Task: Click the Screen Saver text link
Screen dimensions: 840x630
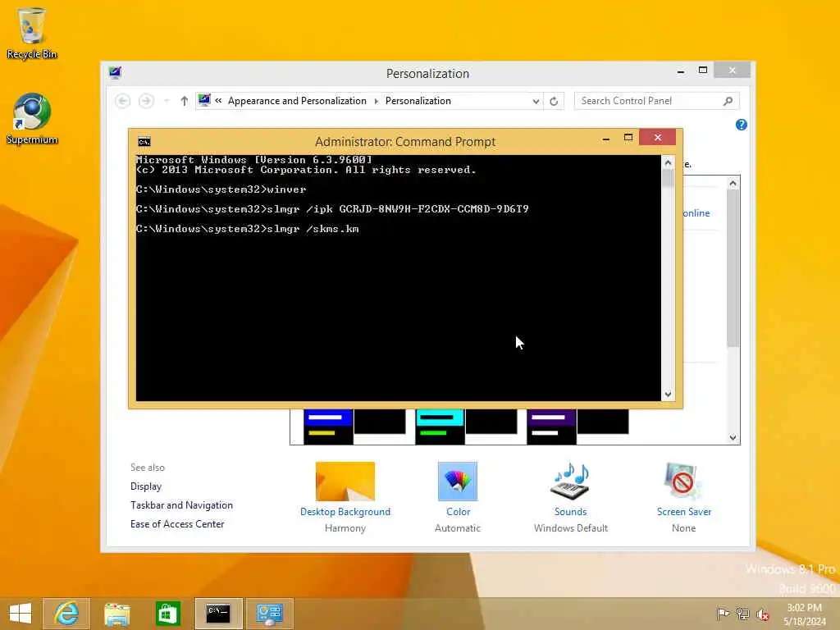Action: pos(684,512)
